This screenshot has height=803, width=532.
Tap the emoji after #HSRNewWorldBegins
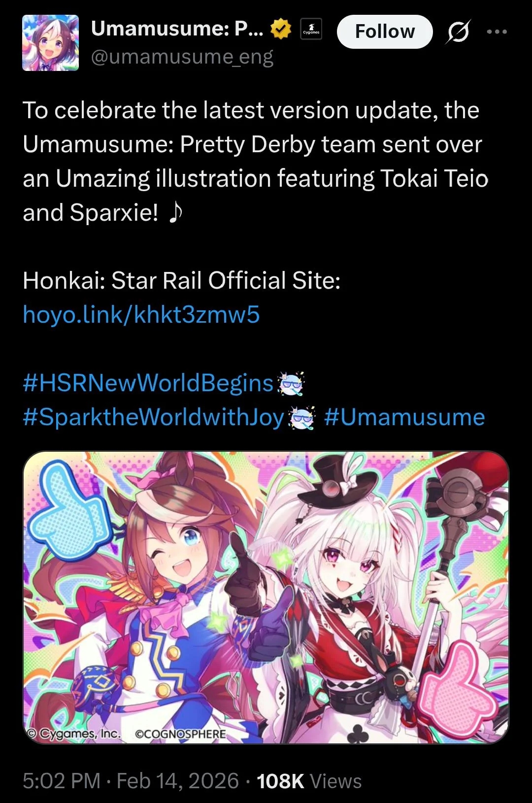[291, 384]
